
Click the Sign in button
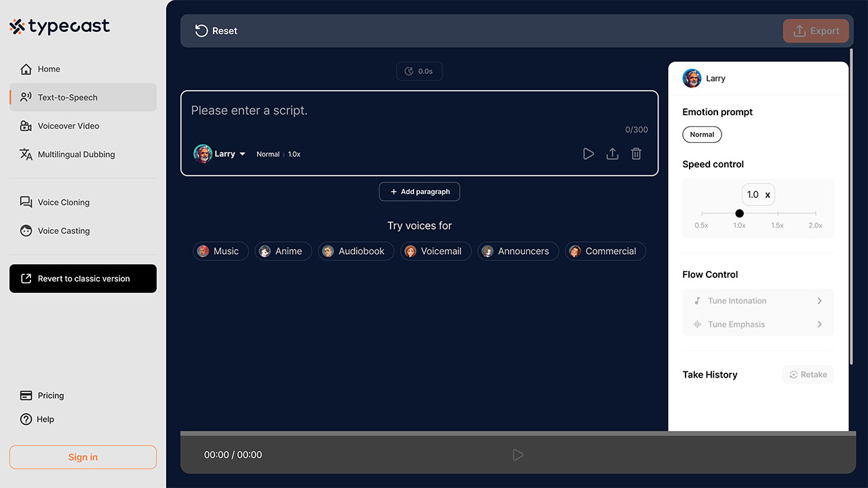point(83,457)
